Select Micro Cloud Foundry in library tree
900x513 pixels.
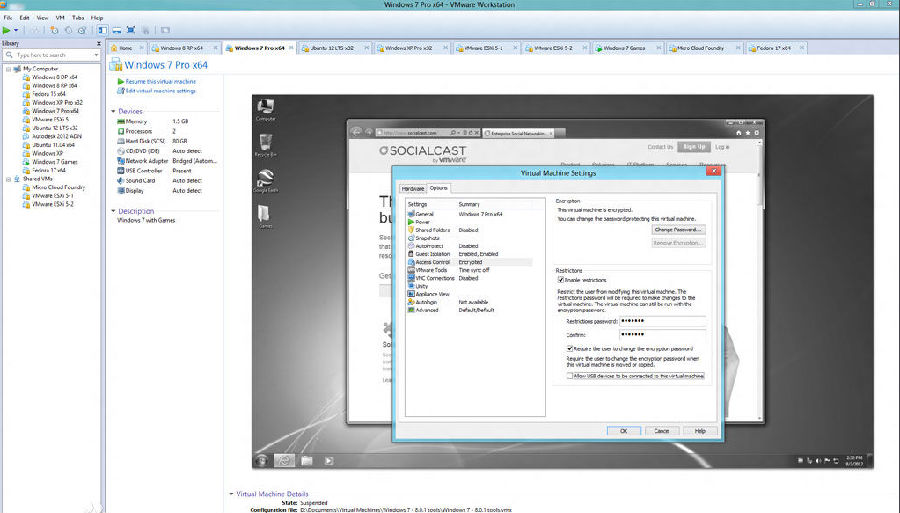(58, 188)
